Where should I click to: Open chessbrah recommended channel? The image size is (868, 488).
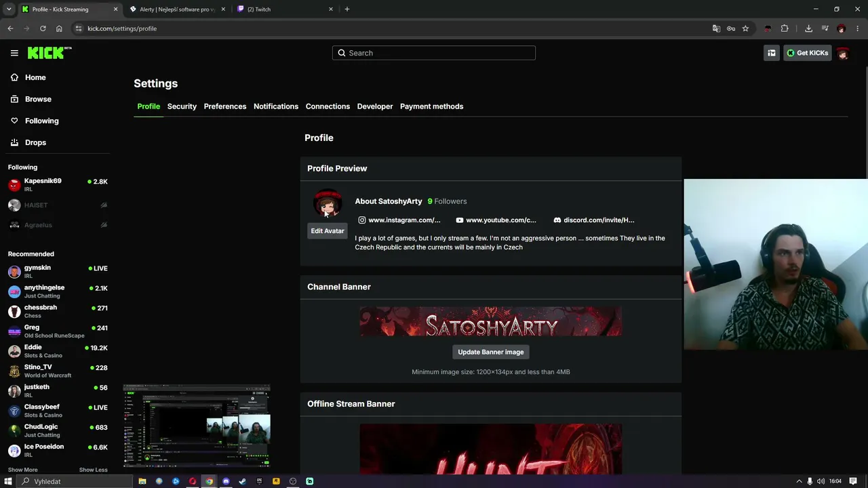pyautogui.click(x=58, y=311)
